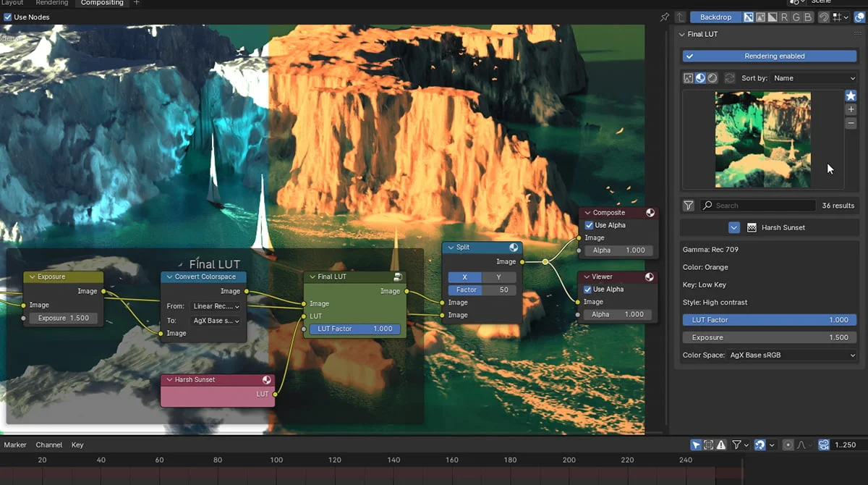Click the Harsh Sunset preview thumbnail
The image size is (868, 485).
coord(762,138)
